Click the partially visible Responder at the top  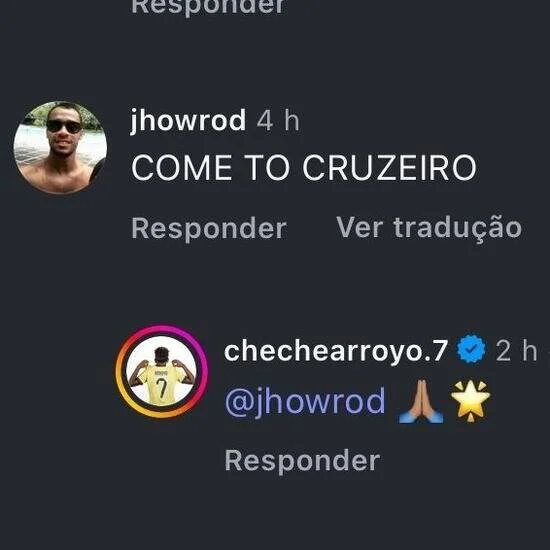tap(208, 7)
